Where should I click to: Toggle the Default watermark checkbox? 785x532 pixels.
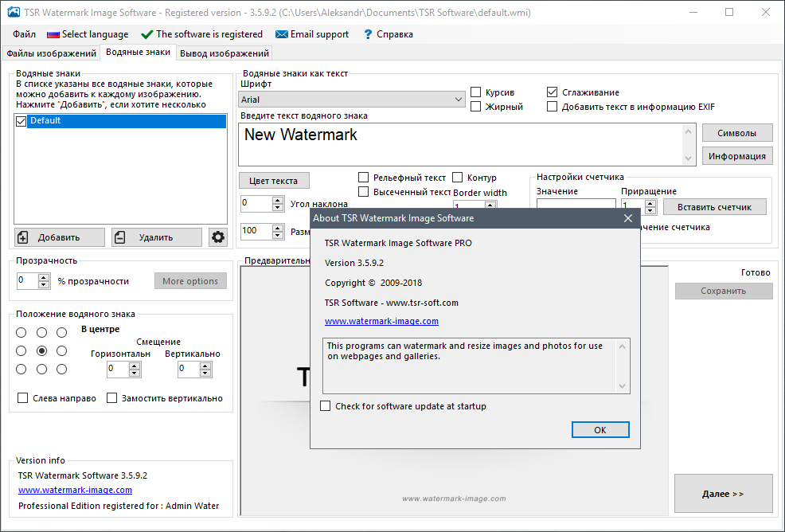point(21,121)
